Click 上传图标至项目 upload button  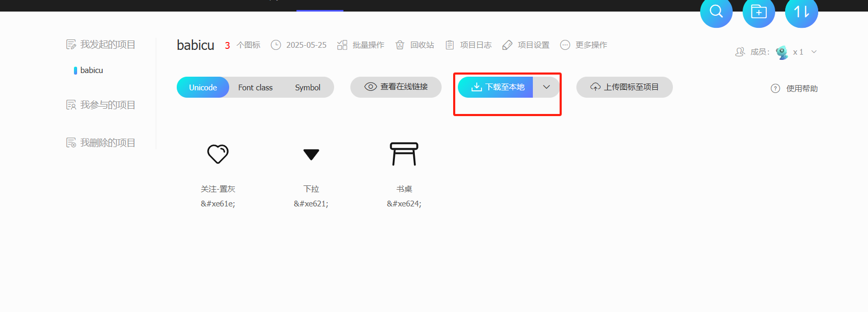[x=625, y=87]
